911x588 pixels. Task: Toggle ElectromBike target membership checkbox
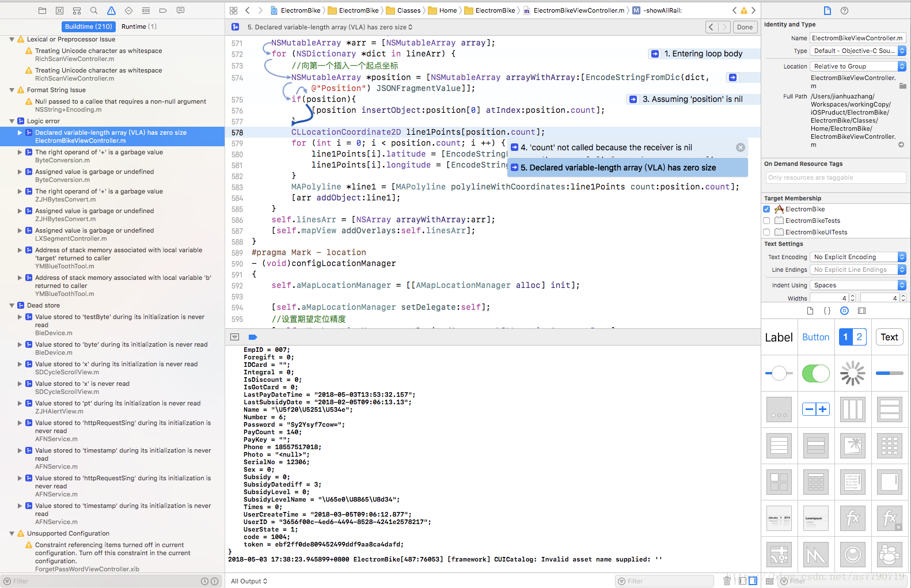pyautogui.click(x=766, y=209)
